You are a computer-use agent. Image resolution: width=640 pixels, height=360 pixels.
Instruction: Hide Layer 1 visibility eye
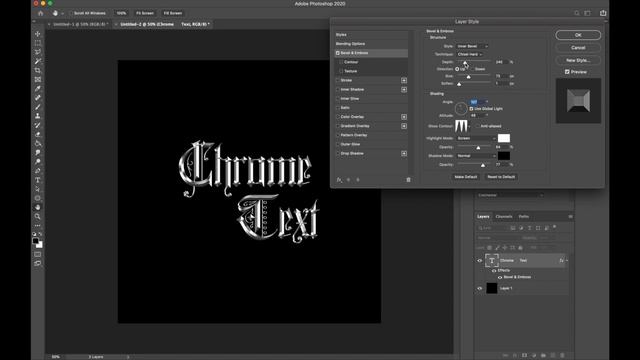(x=480, y=288)
